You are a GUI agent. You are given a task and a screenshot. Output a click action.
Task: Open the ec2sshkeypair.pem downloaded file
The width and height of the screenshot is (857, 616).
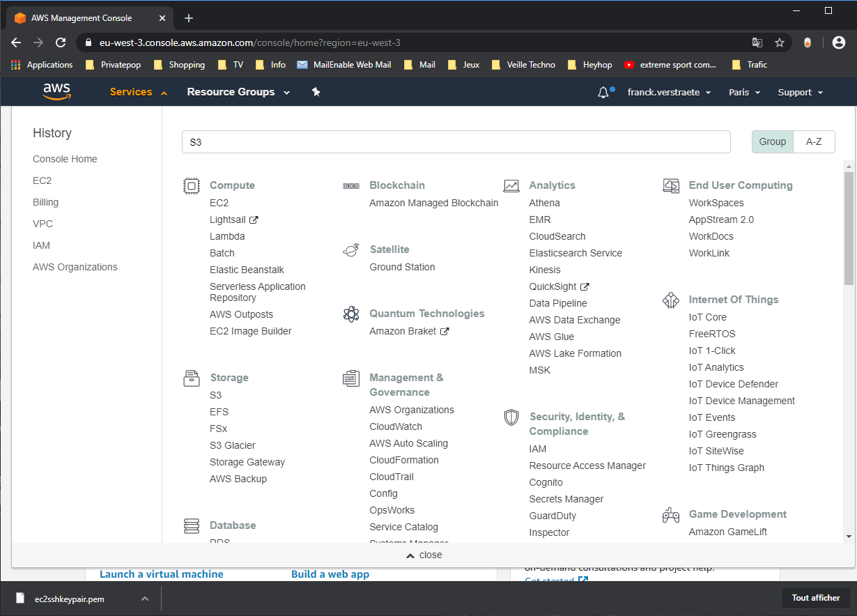tap(70, 599)
